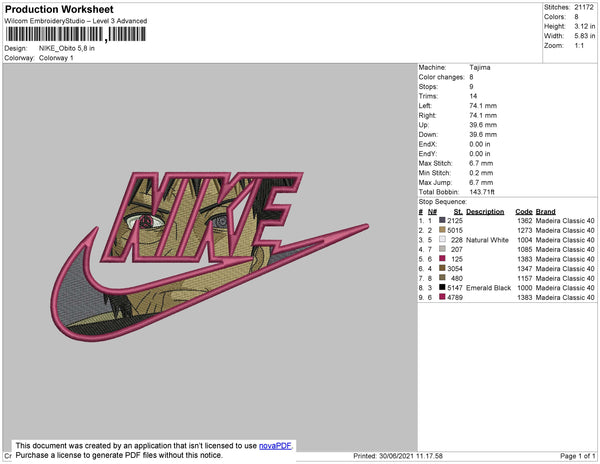
Task: Click the height value "3.12 in"
Action: [x=584, y=26]
